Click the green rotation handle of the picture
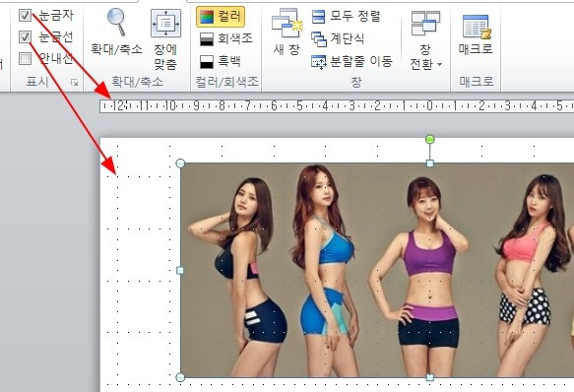574x392 pixels. click(x=430, y=139)
